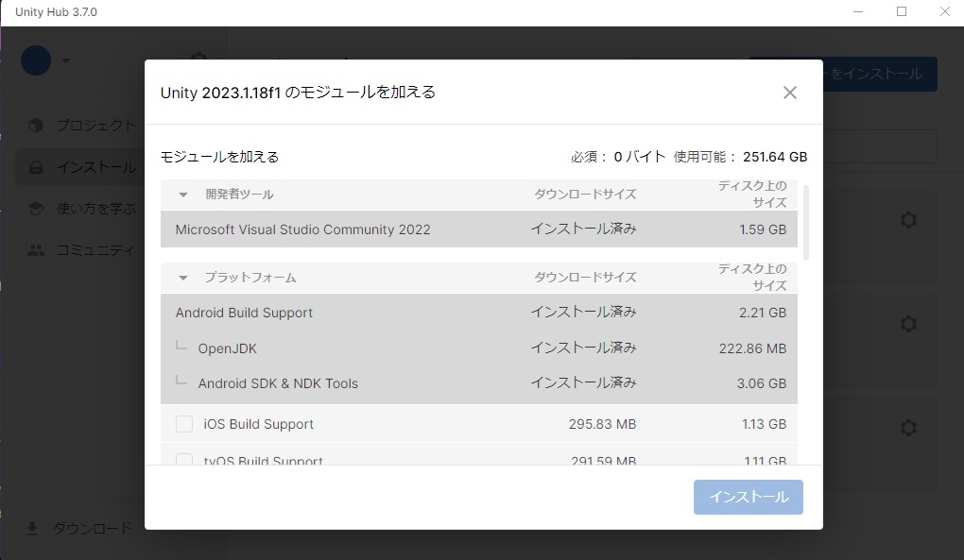Open the ダウンロード panel in the sidebar

78,528
